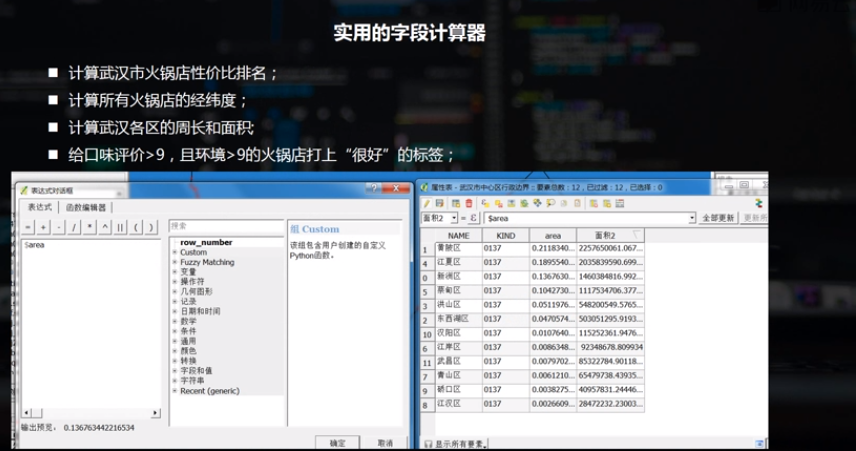The width and height of the screenshot is (856, 451).
Task: Expand the Fuzzy Matching function group
Action: (x=175, y=262)
